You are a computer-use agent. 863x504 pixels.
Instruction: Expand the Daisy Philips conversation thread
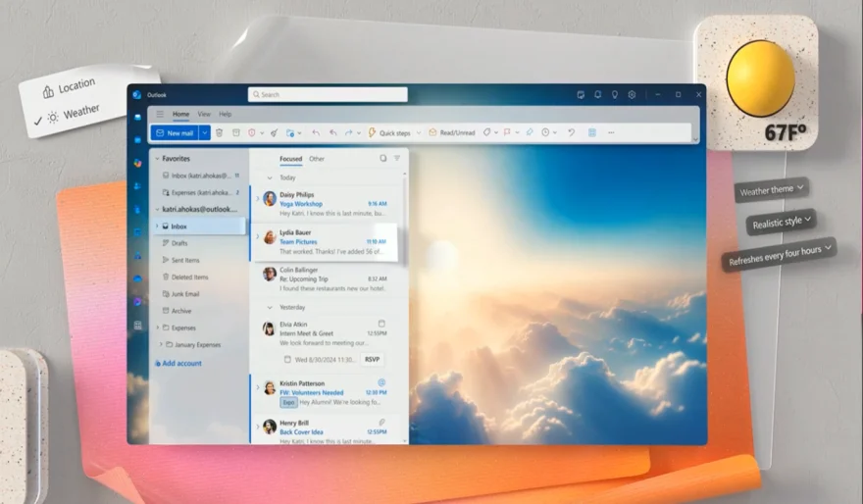click(258, 199)
